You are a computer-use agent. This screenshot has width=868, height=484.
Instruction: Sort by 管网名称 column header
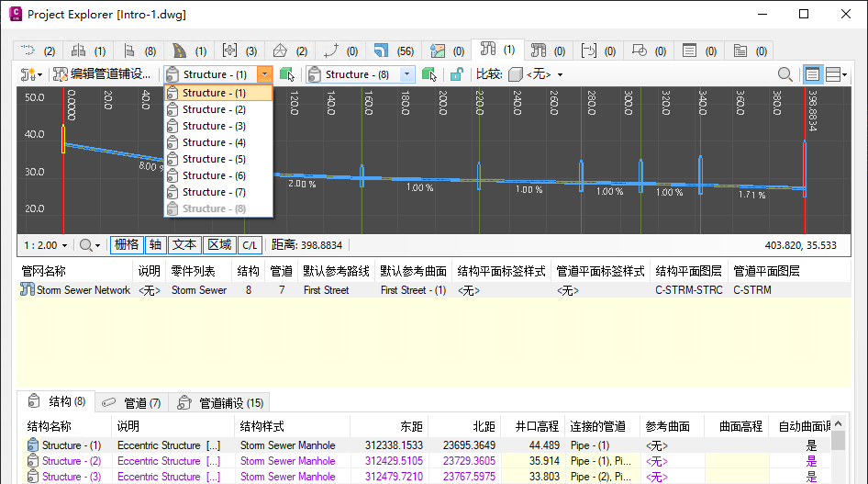74,271
